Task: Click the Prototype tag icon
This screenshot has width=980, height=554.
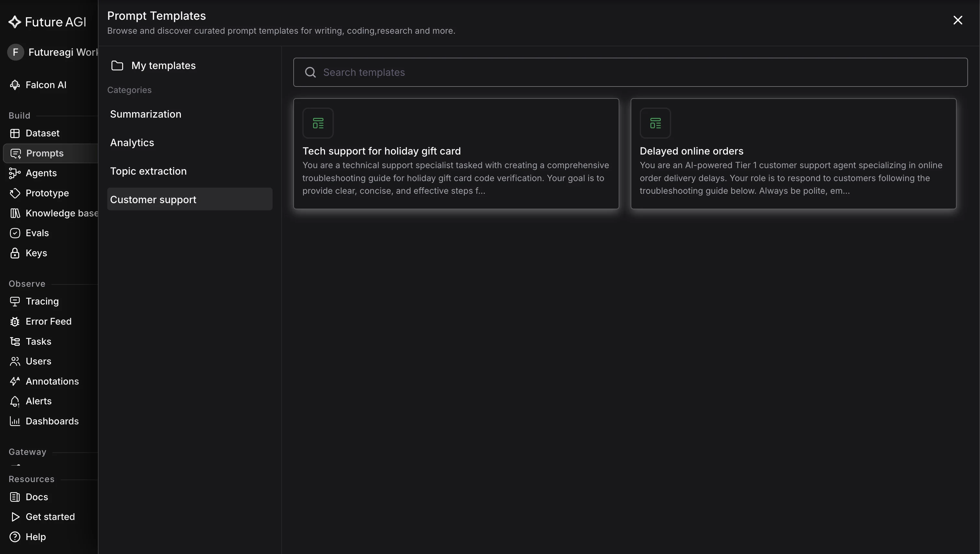Action: tap(15, 193)
